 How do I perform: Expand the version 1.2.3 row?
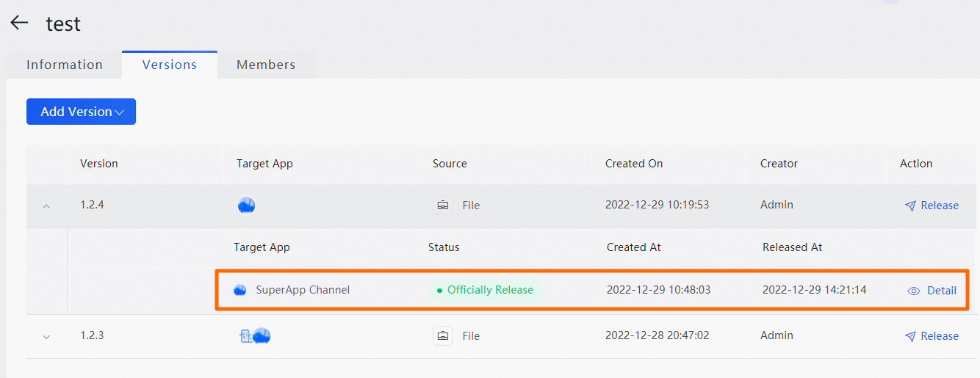pyautogui.click(x=46, y=337)
